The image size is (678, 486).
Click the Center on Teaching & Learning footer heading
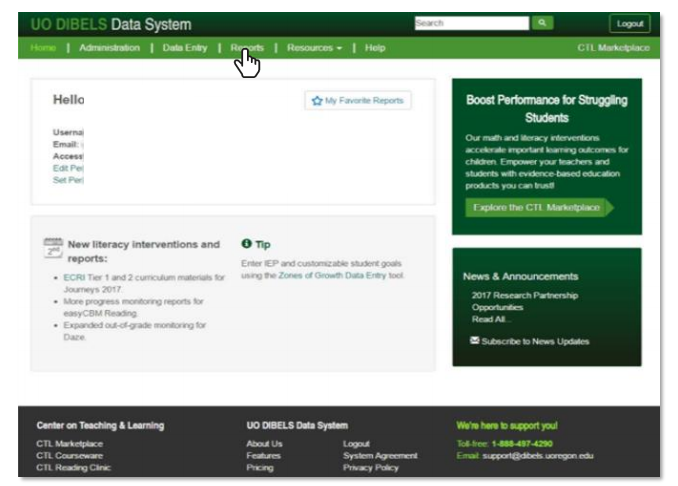coord(100,425)
